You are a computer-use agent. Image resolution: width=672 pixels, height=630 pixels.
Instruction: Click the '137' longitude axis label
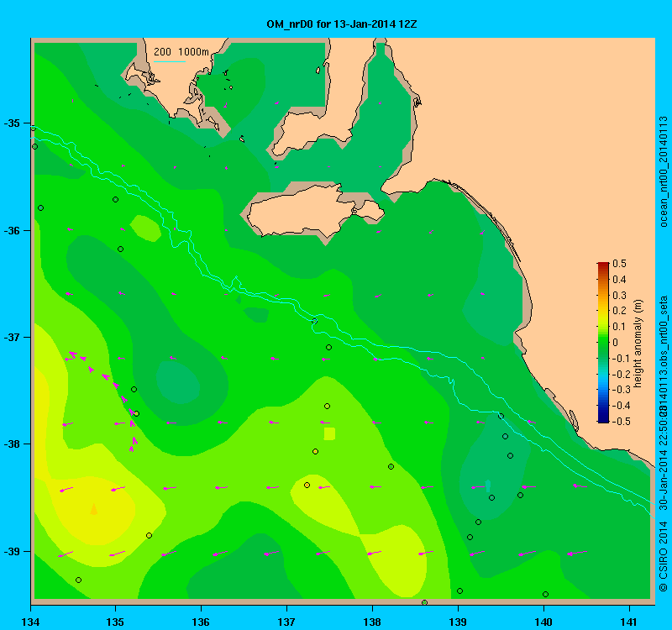[x=286, y=622]
